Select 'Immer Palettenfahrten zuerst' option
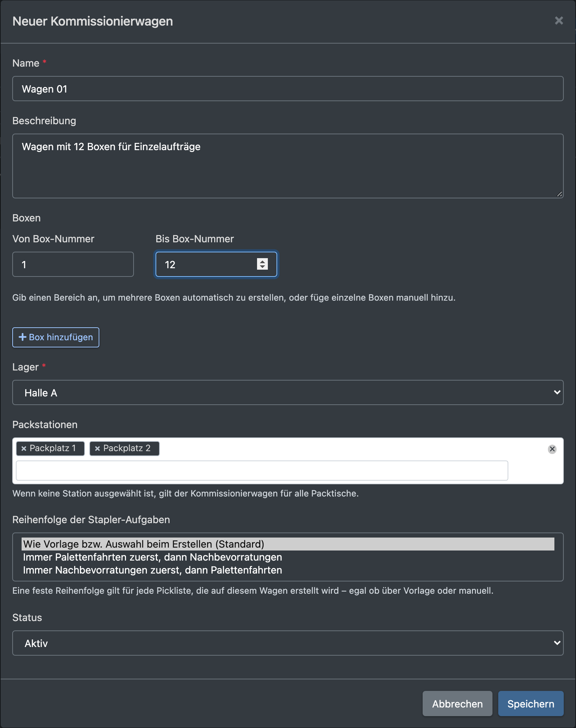576x728 pixels. (x=288, y=557)
